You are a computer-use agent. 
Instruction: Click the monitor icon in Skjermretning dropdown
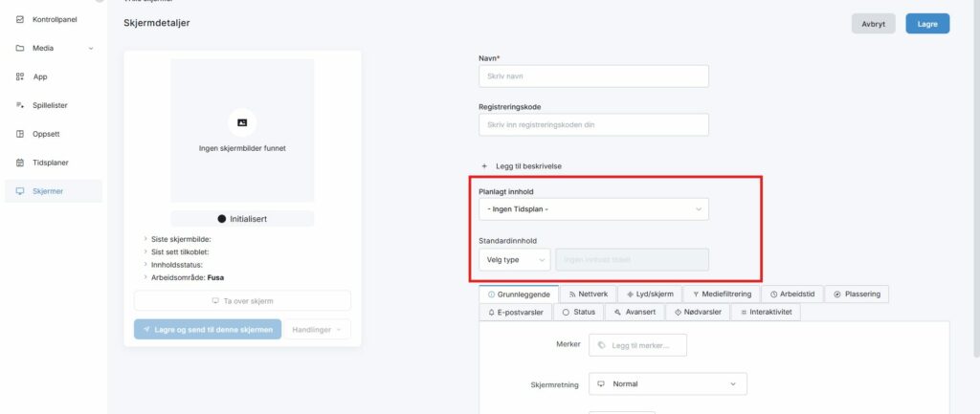(601, 384)
